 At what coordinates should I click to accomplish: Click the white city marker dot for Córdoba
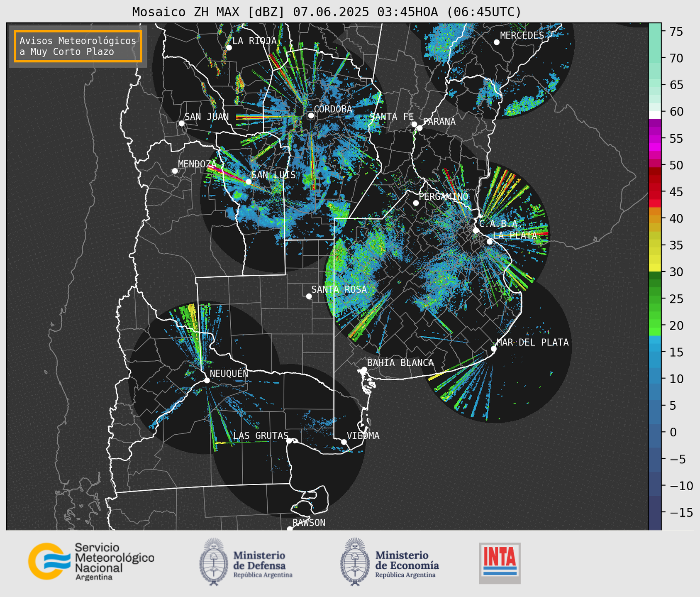[x=311, y=115]
